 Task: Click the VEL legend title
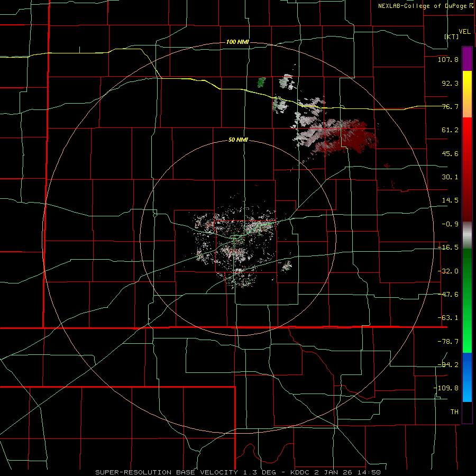464,32
